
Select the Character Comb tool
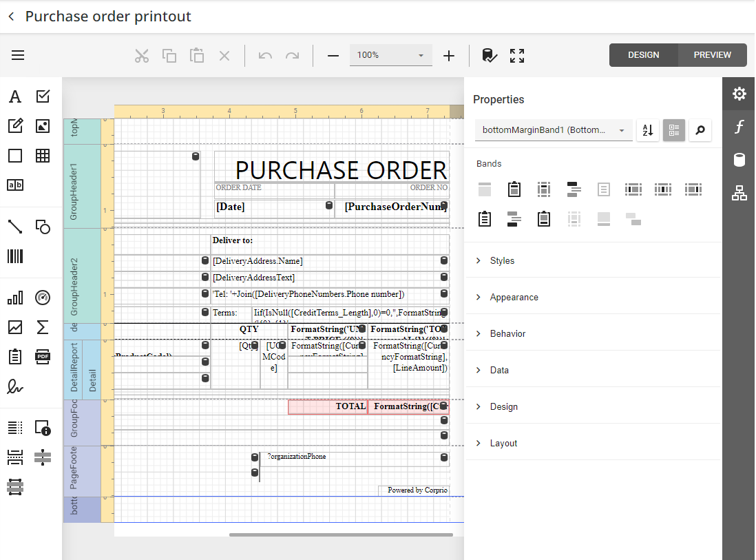[x=15, y=185]
